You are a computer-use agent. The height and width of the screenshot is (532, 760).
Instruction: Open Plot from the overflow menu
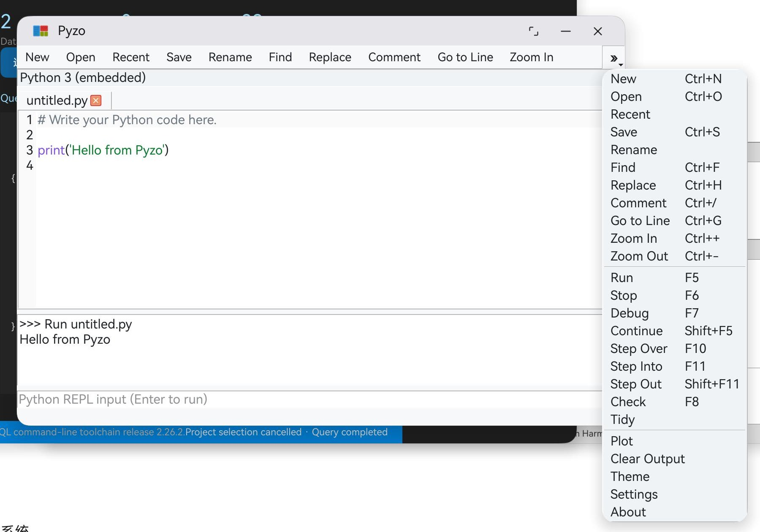click(675, 441)
